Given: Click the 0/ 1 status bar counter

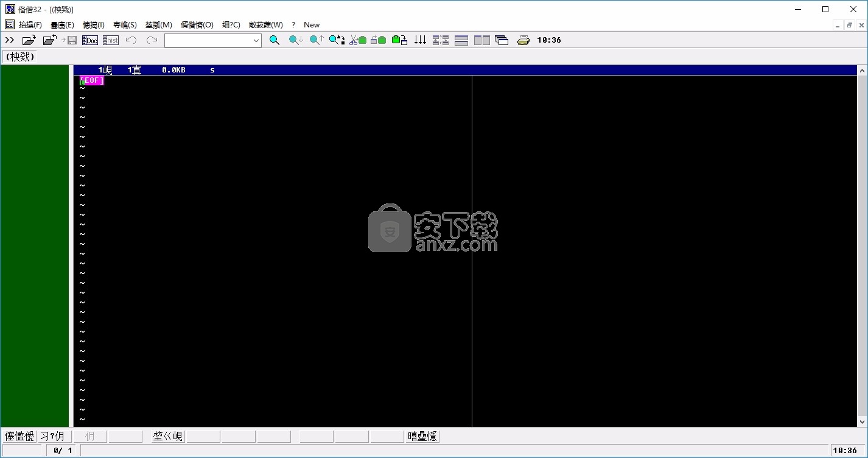Looking at the screenshot, I should pyautogui.click(x=63, y=451).
